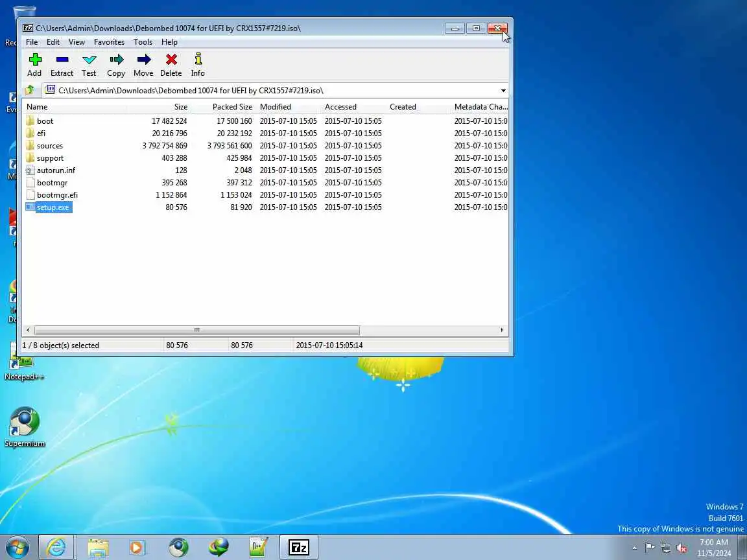Open the Supermium desktop shortcut
Image resolution: width=747 pixels, height=560 pixels.
point(24,427)
